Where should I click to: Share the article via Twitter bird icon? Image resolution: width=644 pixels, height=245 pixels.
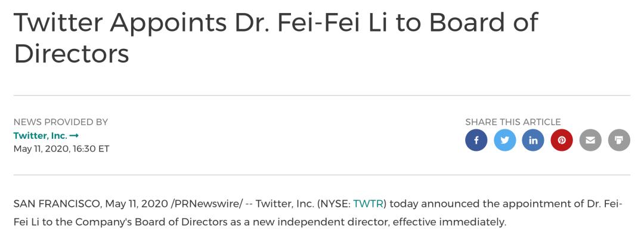point(505,140)
